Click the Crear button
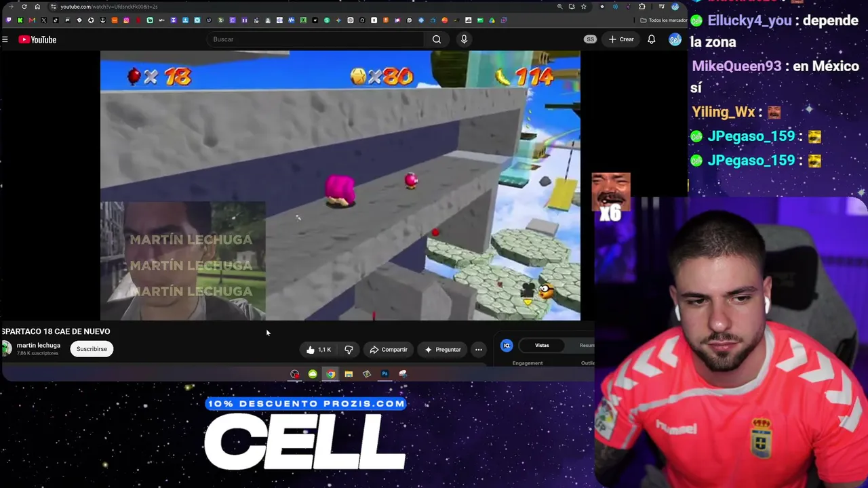 (621, 39)
